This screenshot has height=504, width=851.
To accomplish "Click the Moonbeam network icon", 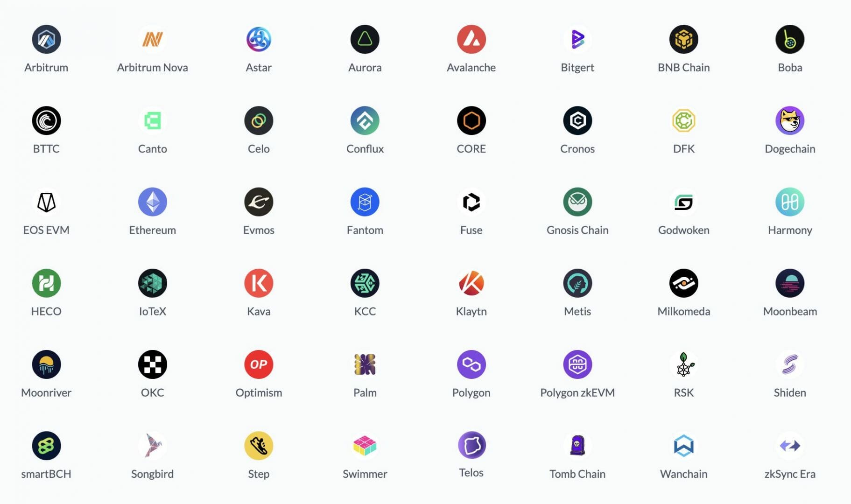I will coord(790,283).
